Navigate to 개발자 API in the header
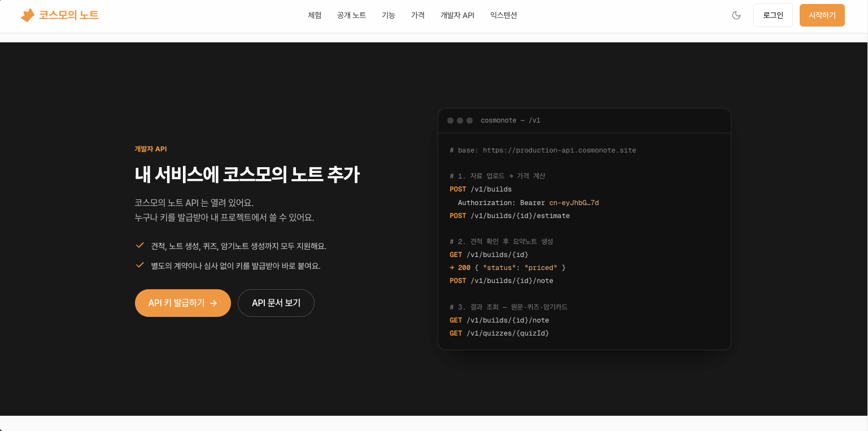Screen dimensions: 868x431 point(457,15)
